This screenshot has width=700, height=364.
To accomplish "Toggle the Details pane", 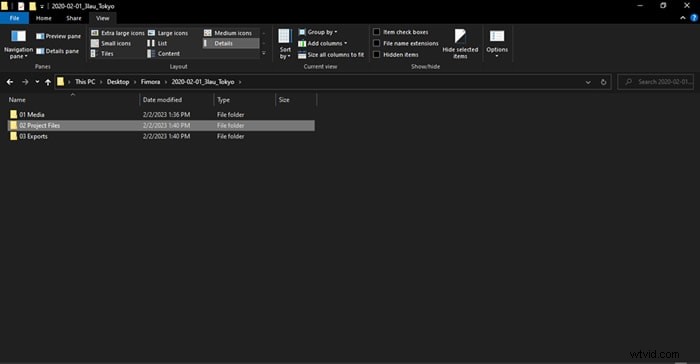I will [x=58, y=51].
